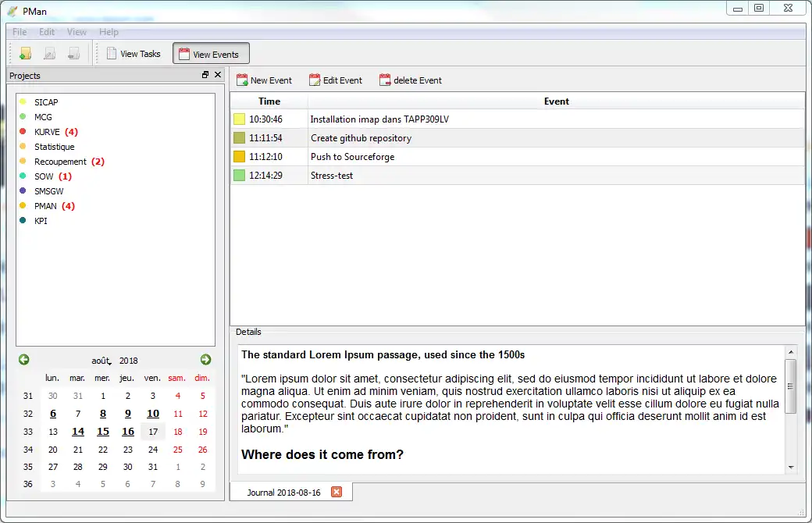Open the août month dropdown
This screenshot has width=812, height=523.
pyautogui.click(x=101, y=361)
